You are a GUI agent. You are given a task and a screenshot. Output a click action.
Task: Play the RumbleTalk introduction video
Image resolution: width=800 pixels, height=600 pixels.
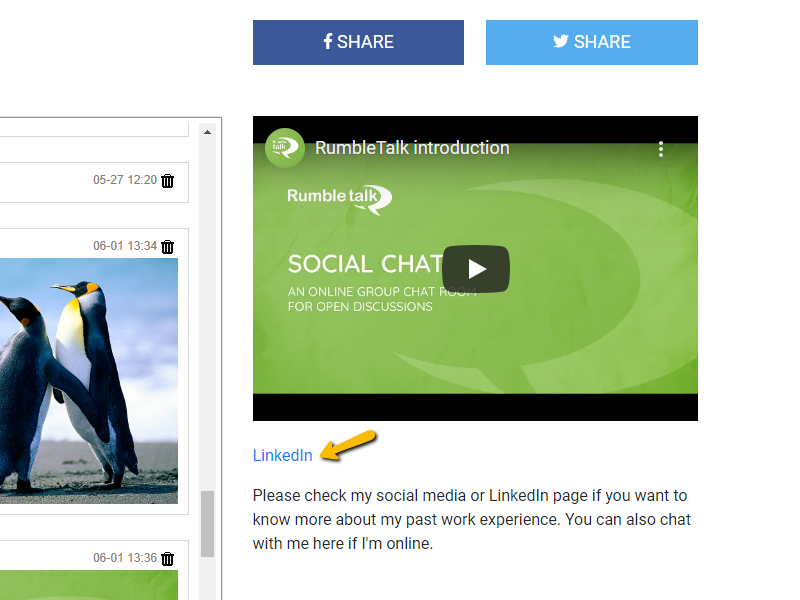point(475,268)
